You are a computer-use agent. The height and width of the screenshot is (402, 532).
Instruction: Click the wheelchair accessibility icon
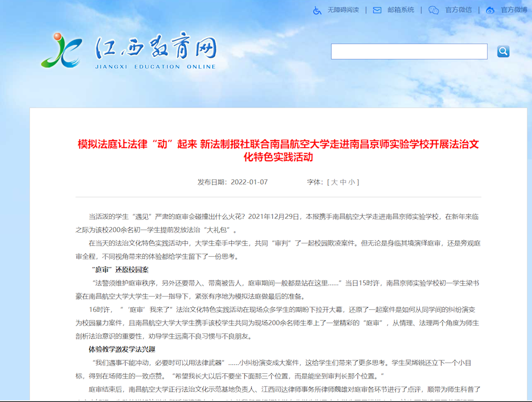pos(317,10)
